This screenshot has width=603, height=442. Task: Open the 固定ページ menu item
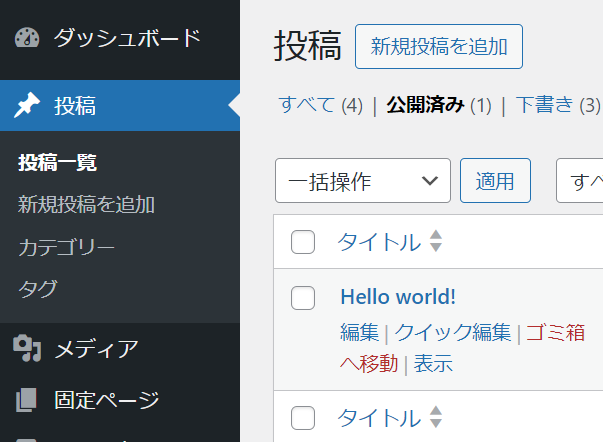click(x=120, y=400)
